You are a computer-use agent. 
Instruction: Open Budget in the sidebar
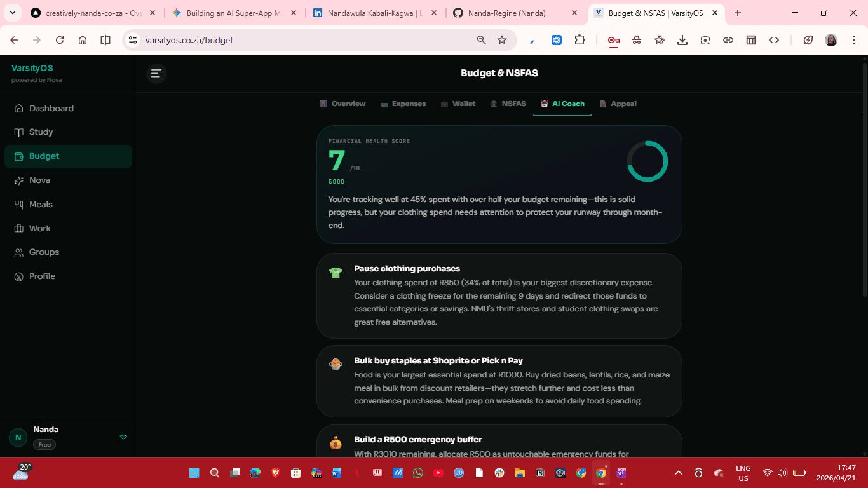point(68,156)
